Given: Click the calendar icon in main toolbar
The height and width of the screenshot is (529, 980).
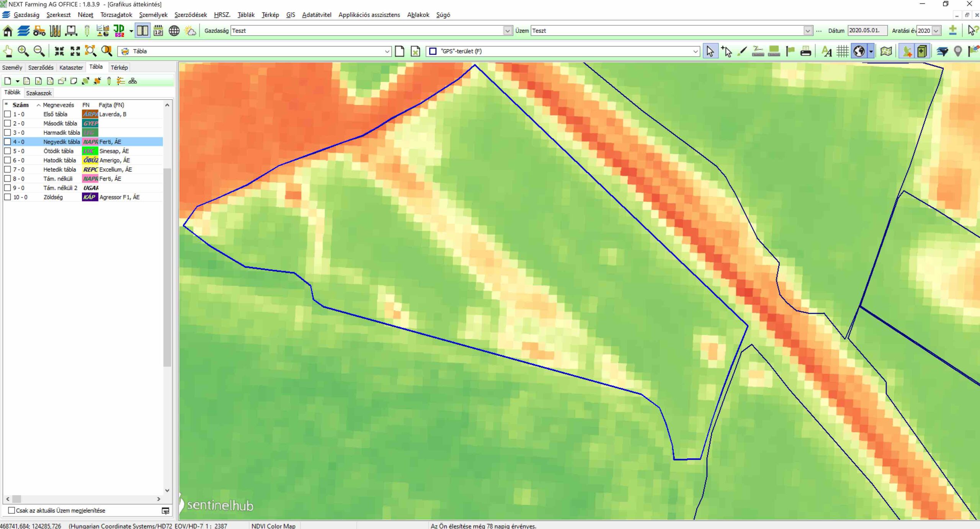Looking at the screenshot, I should pyautogui.click(x=158, y=31).
